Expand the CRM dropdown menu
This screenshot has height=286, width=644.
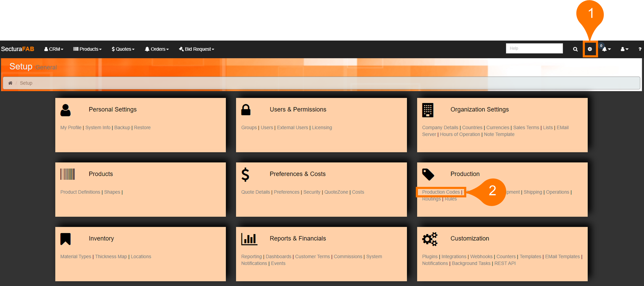point(54,49)
